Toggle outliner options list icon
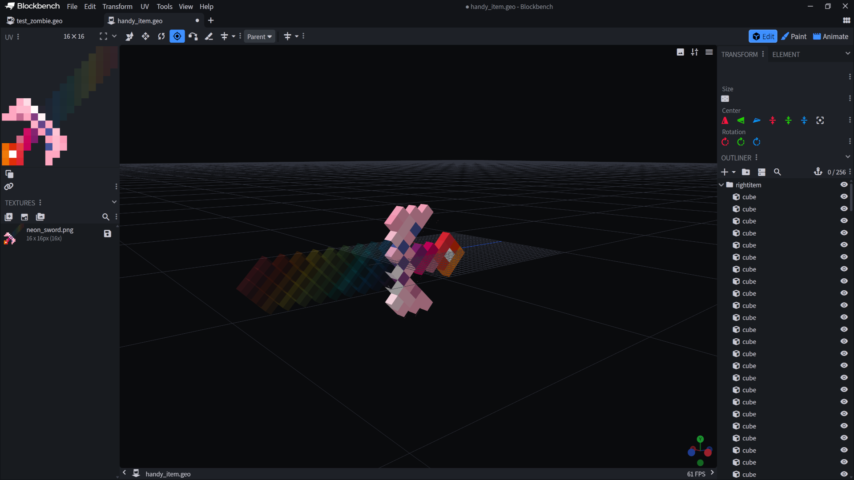Image resolution: width=854 pixels, height=480 pixels. pos(761,172)
